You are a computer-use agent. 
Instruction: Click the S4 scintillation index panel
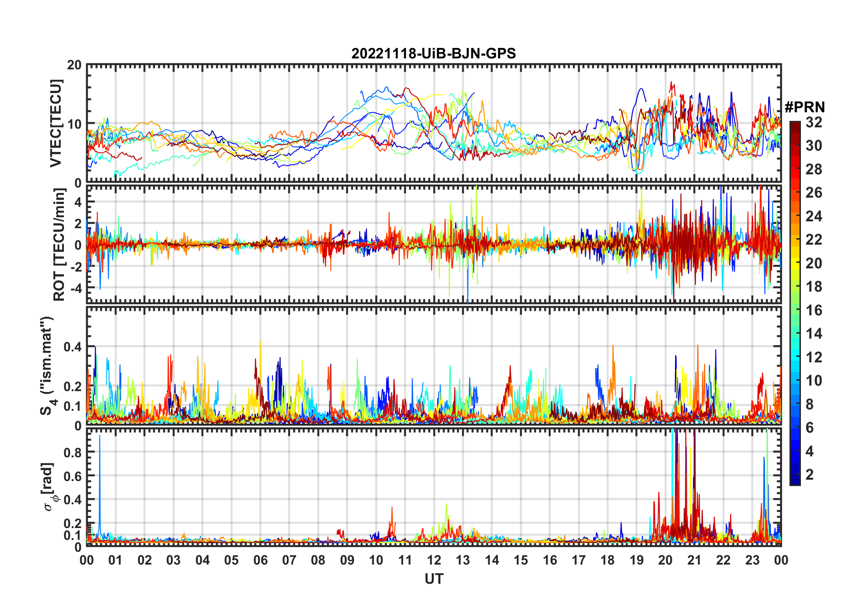434,366
